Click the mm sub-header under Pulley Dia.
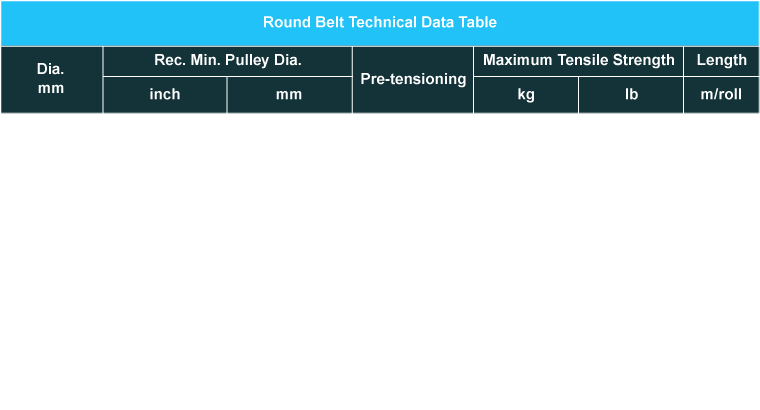Screen dimensions: 760x410 (289, 95)
